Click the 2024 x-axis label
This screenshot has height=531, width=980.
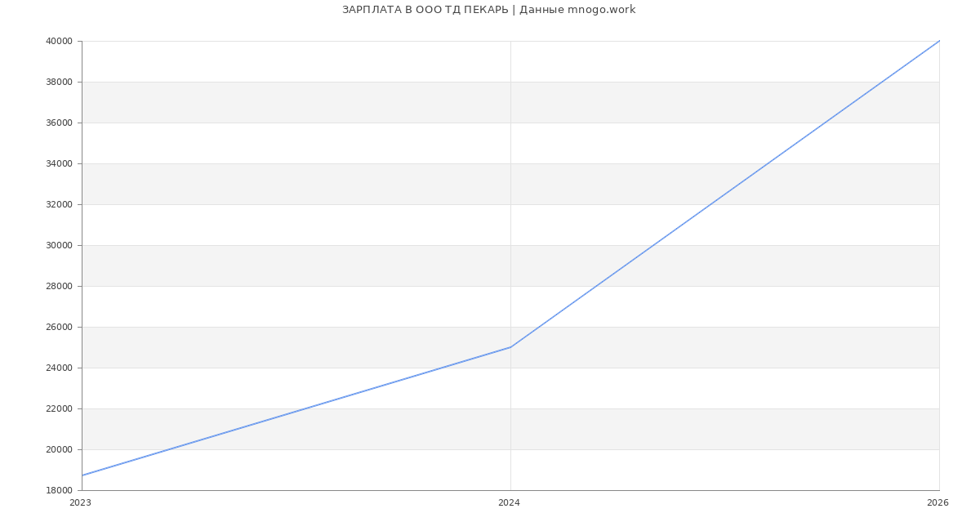pyautogui.click(x=509, y=503)
